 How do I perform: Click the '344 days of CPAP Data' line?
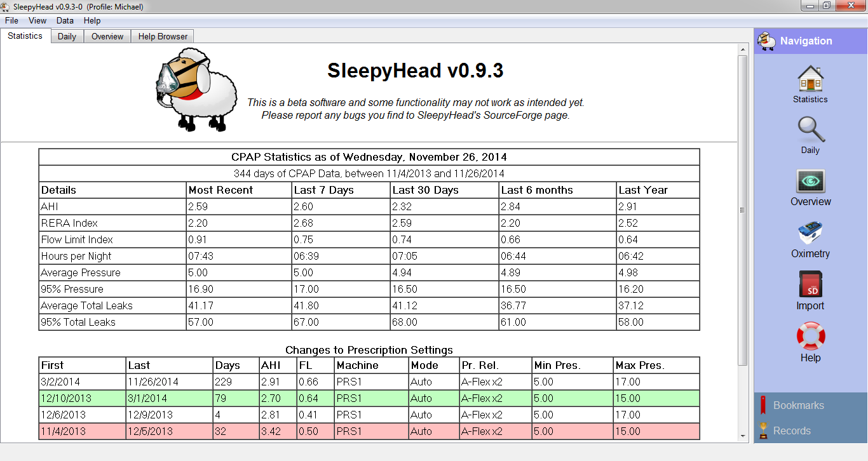(x=369, y=173)
